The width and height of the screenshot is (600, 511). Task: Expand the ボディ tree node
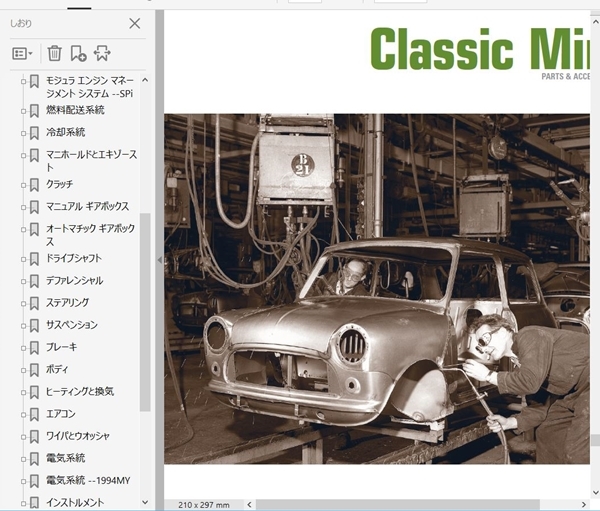23,371
